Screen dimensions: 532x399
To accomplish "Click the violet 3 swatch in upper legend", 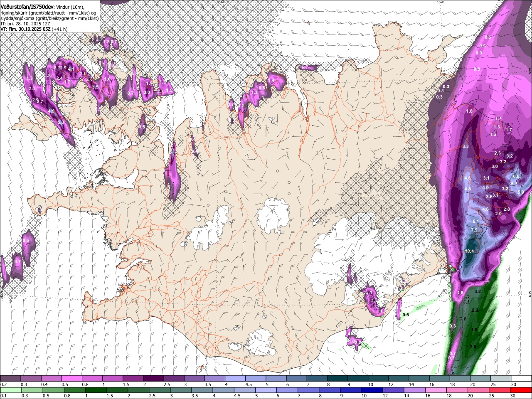I will pos(194,379).
